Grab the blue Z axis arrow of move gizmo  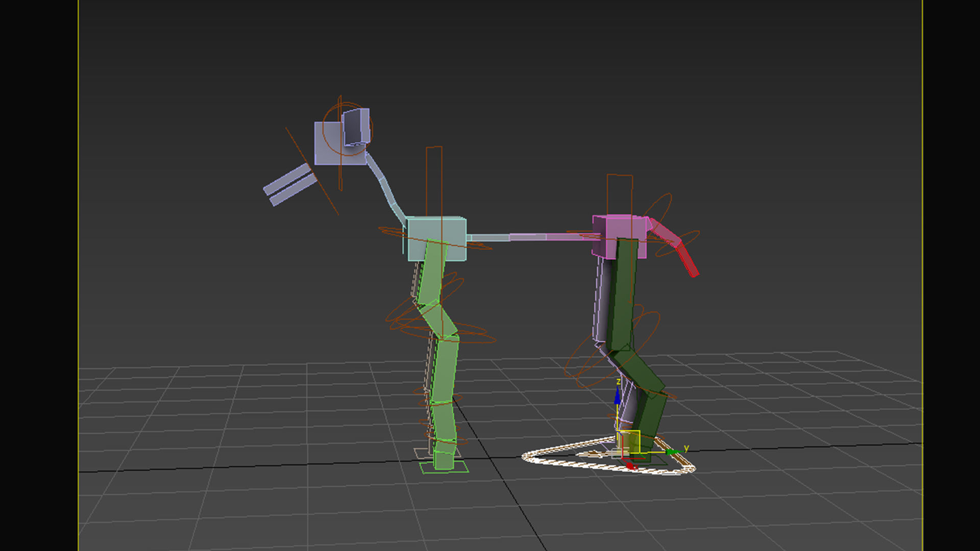(617, 396)
